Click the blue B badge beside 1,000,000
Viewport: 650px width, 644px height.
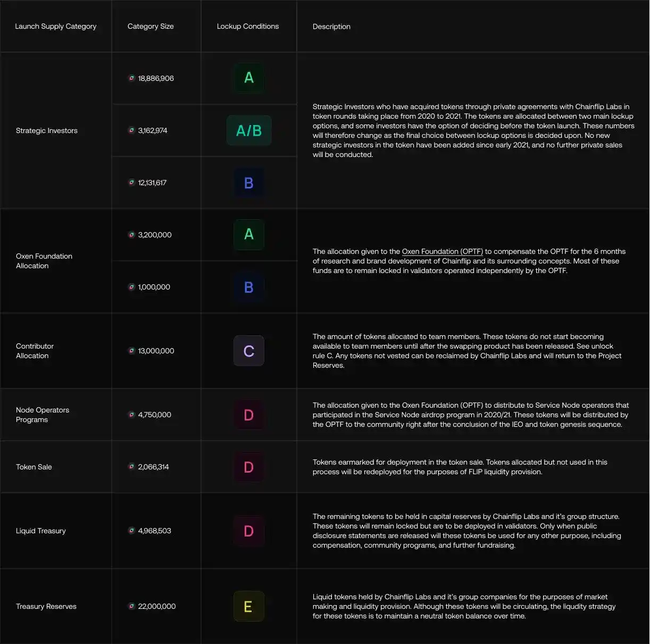[248, 287]
